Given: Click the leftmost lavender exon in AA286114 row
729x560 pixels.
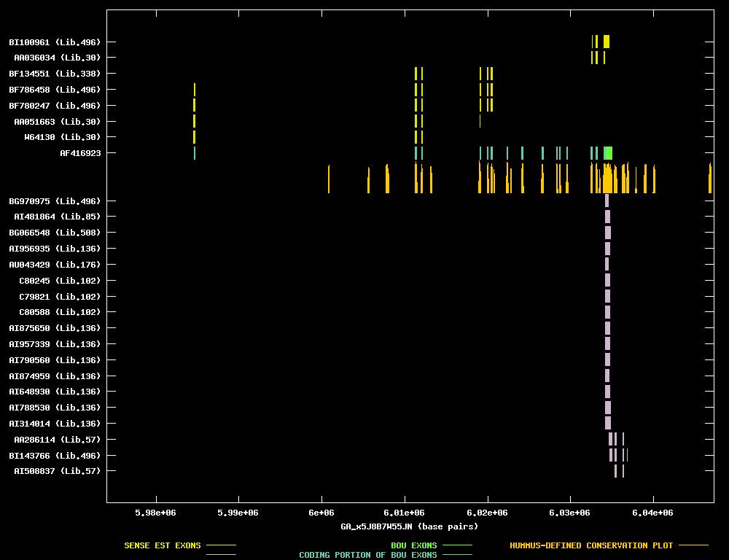Looking at the screenshot, I should [x=610, y=439].
